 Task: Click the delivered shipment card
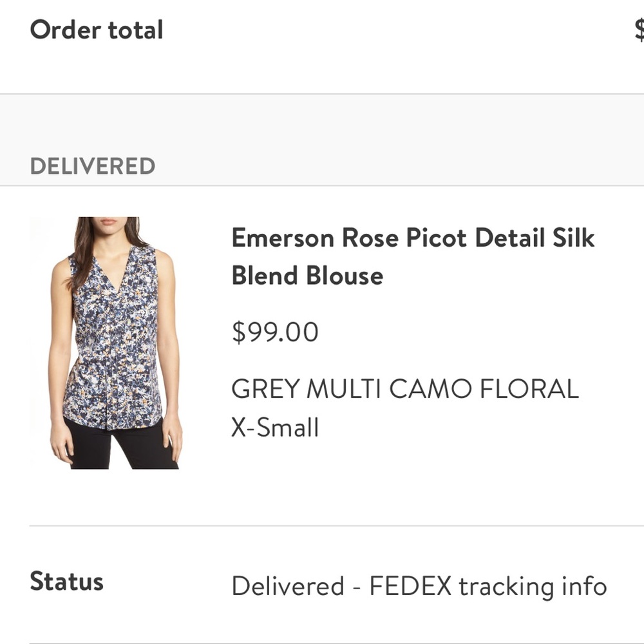click(x=322, y=354)
